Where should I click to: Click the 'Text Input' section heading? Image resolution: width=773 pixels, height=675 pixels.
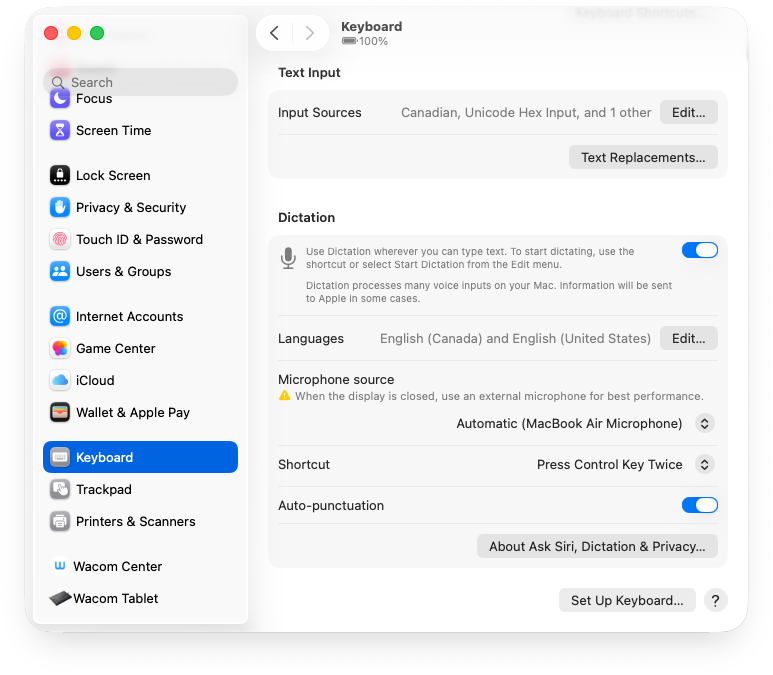309,72
